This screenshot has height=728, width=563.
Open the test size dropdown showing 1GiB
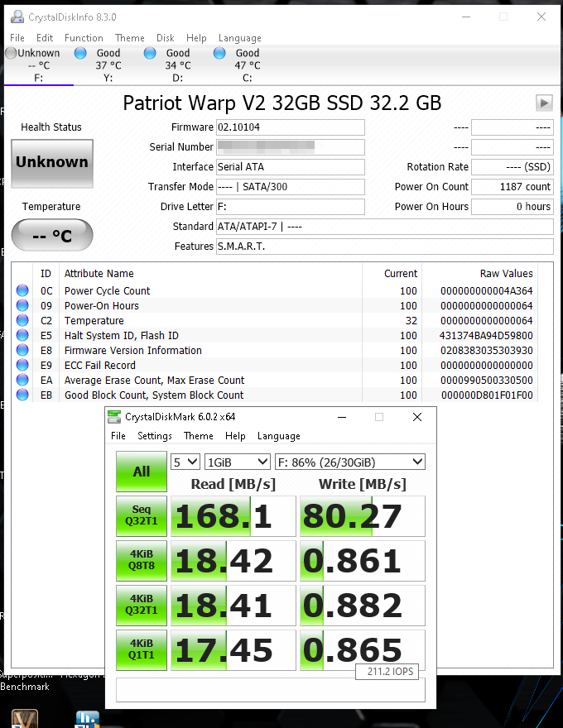[237, 462]
